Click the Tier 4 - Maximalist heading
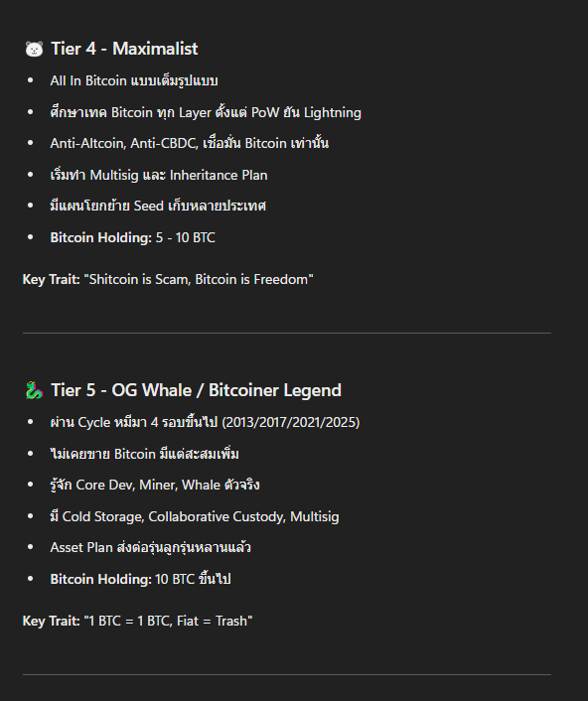Screen dimensions: 588x701 124,49
